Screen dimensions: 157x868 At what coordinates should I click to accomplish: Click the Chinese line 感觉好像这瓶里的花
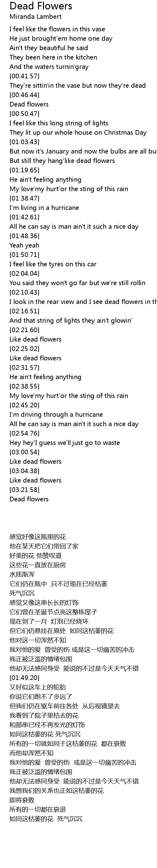[x=38, y=537]
